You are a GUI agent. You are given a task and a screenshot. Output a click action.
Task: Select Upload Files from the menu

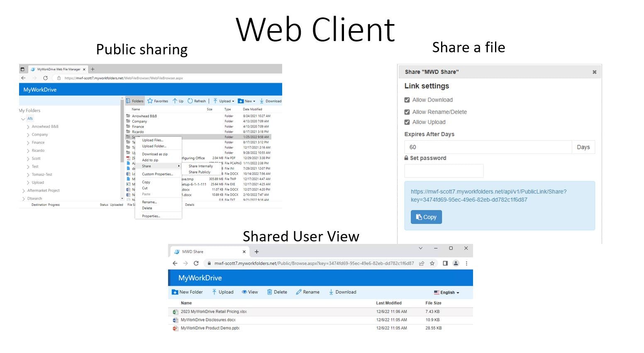coord(152,140)
